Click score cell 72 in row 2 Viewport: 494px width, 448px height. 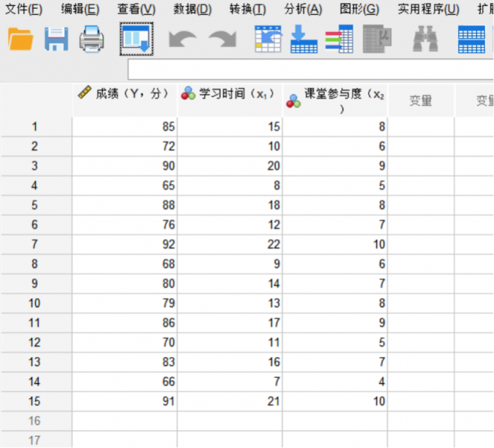(x=125, y=146)
